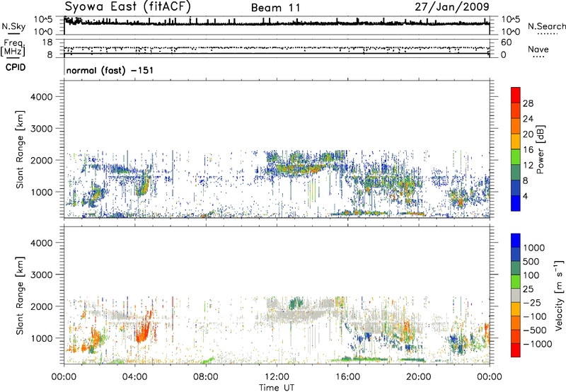Click the 'Nave' legend label

(x=538, y=50)
